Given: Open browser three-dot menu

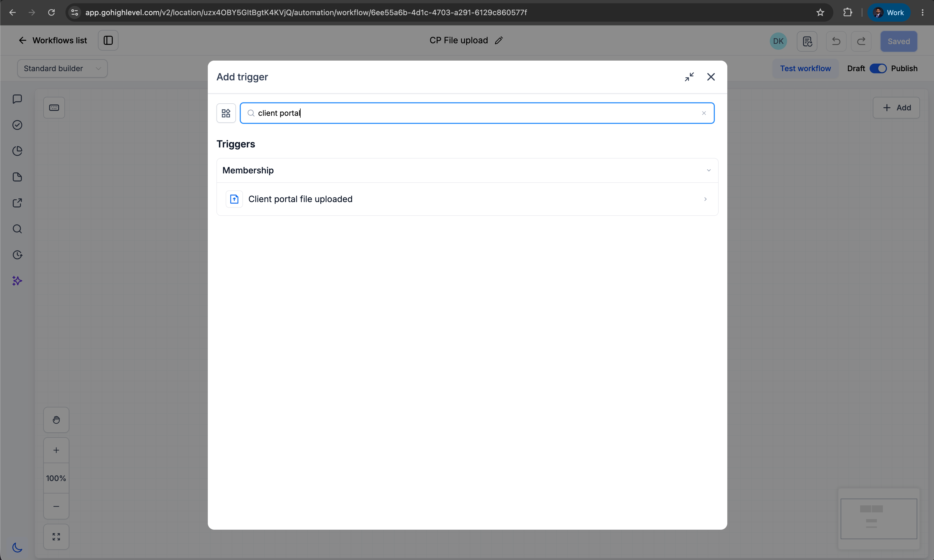Looking at the screenshot, I should 922,12.
